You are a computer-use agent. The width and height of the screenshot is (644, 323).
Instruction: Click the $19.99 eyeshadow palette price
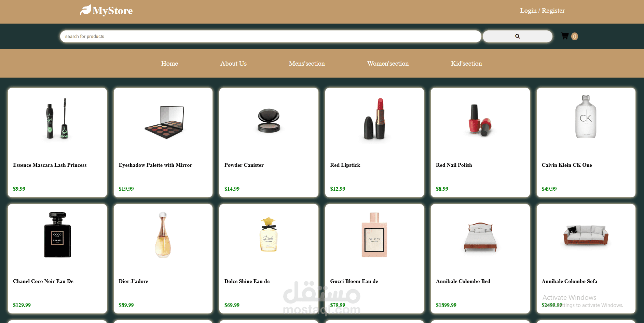(126, 189)
